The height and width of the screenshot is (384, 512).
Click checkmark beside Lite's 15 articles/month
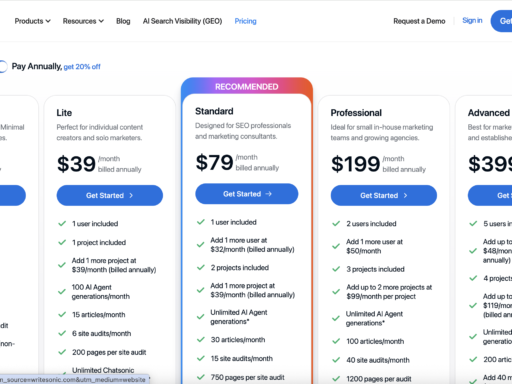[62, 314]
